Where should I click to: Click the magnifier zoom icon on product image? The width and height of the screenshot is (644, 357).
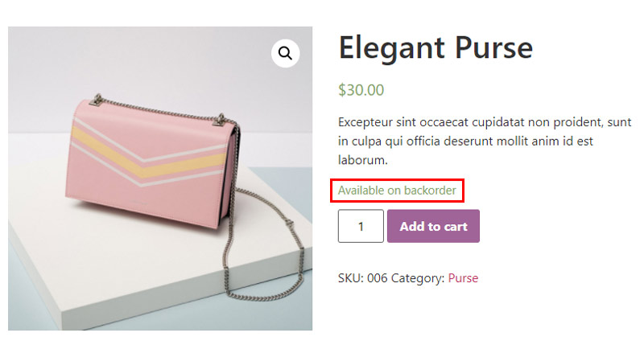click(x=285, y=53)
